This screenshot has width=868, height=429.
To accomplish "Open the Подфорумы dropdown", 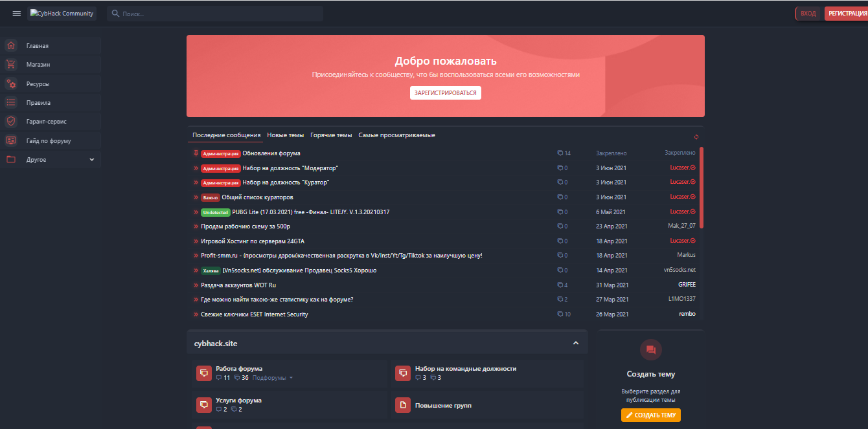I will (x=273, y=378).
